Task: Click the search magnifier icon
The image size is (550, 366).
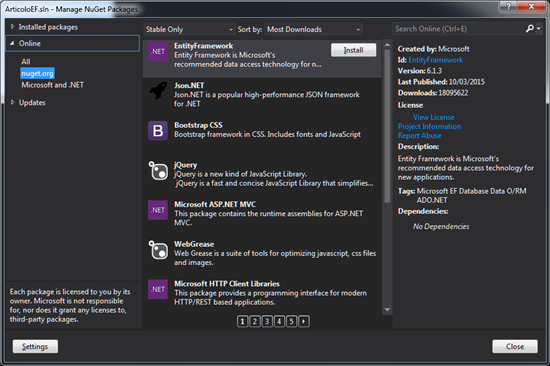Action: [x=530, y=28]
